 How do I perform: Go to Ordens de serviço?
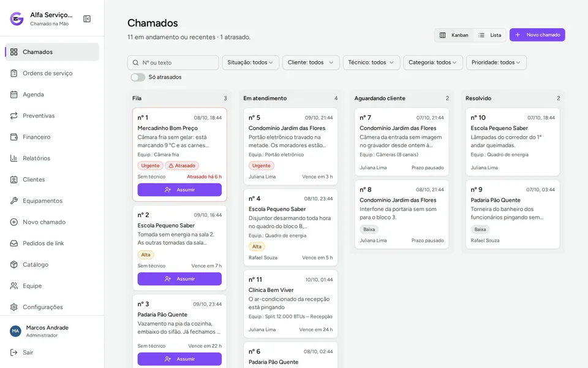[52, 73]
